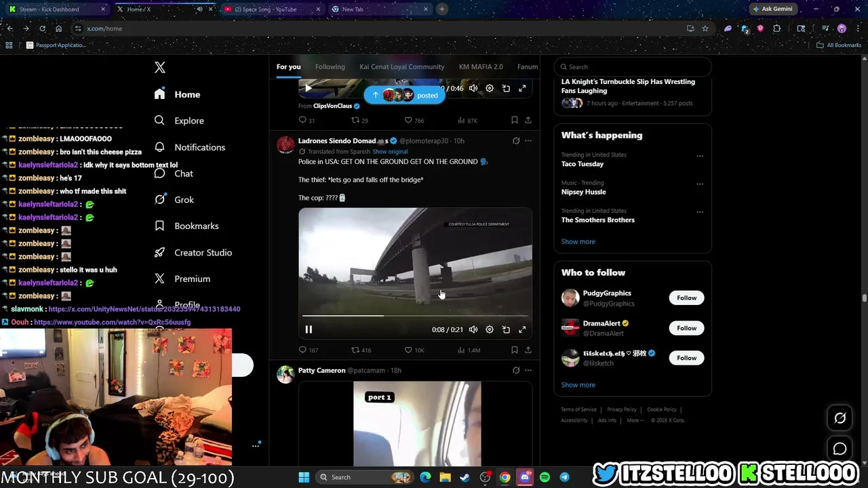Click Show more under Who to follow
The image size is (868, 488).
[578, 384]
